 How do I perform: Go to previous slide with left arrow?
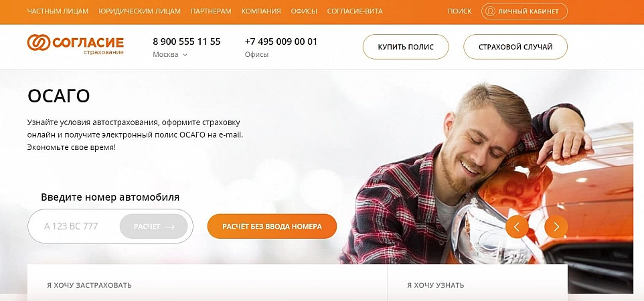(x=517, y=227)
